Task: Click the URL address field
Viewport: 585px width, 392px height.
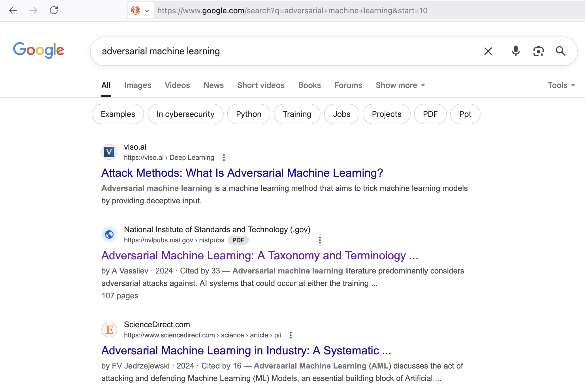Action: [292, 11]
